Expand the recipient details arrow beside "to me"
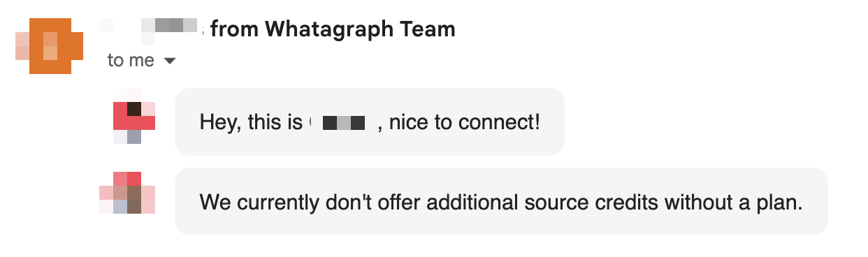 pos(168,61)
